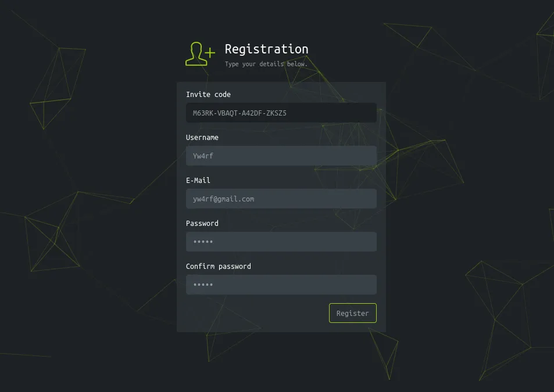Click the person silhouette in the registration icon
This screenshot has width=554, height=392.
pyautogui.click(x=195, y=53)
